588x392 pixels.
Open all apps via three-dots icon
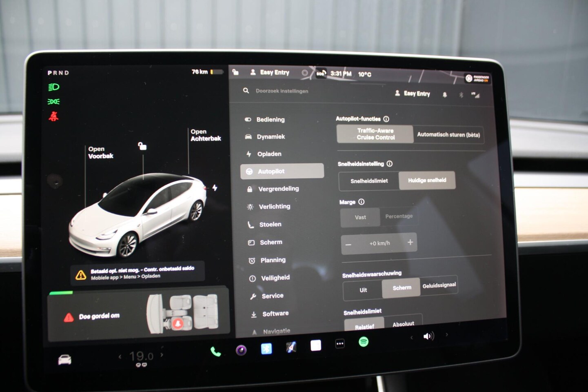(339, 344)
